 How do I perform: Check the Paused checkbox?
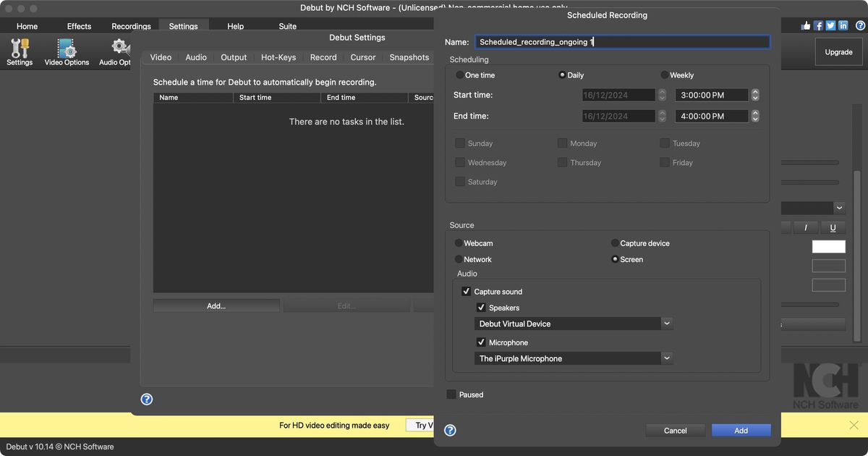pyautogui.click(x=452, y=394)
